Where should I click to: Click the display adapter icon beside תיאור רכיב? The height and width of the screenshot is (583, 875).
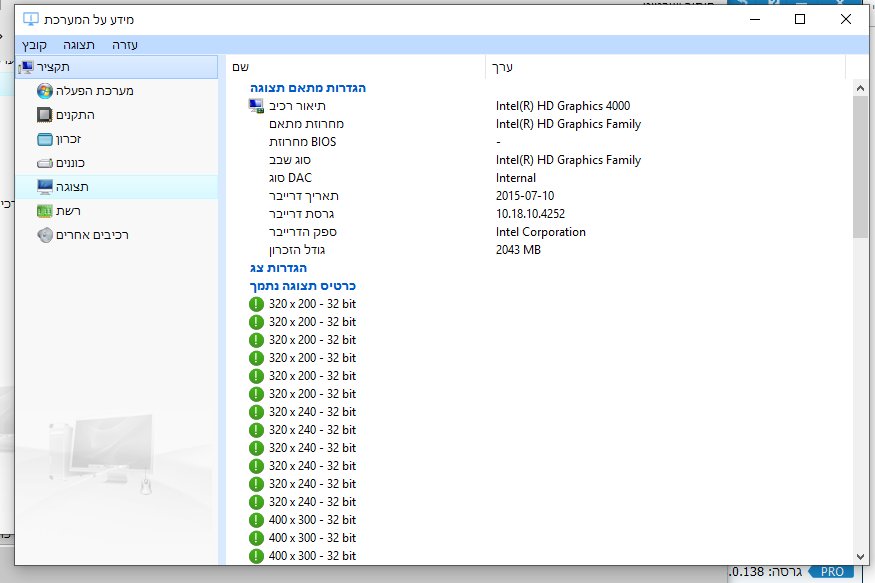tap(256, 106)
